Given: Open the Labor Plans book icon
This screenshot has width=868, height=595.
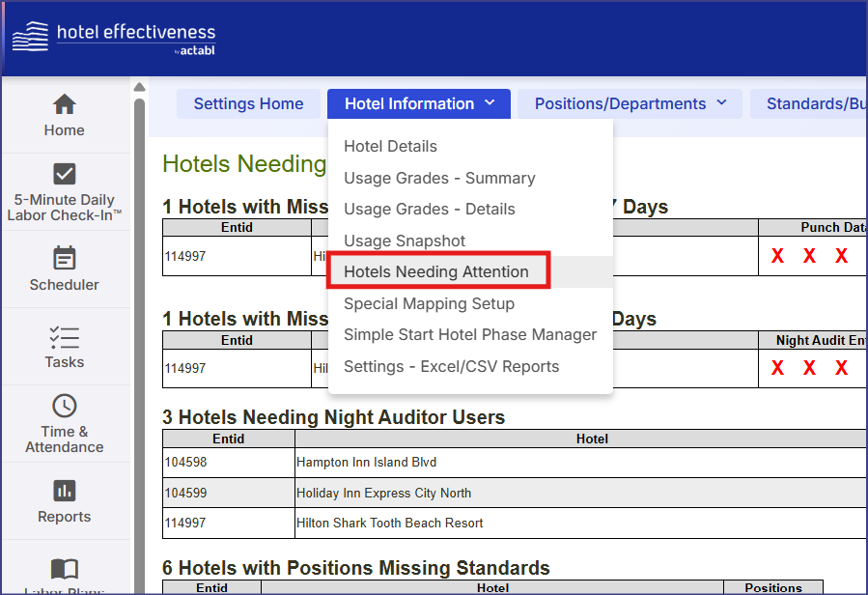Looking at the screenshot, I should coord(64,569).
